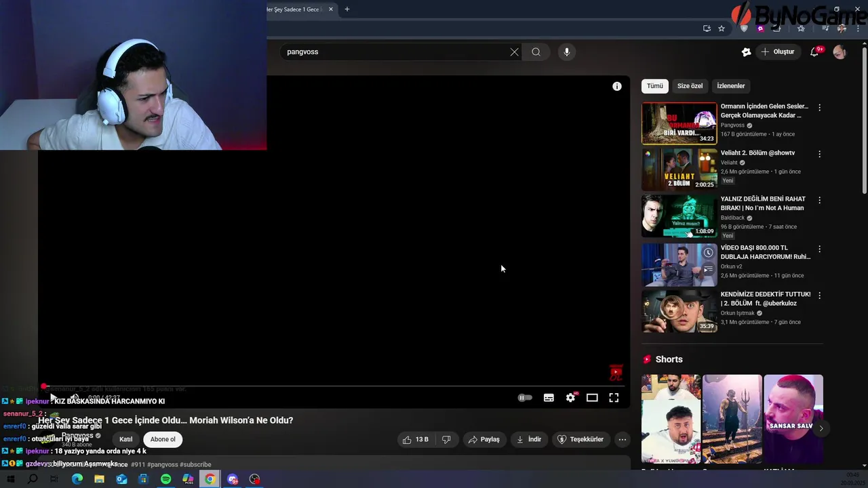Switch to theater mode view

point(592,398)
